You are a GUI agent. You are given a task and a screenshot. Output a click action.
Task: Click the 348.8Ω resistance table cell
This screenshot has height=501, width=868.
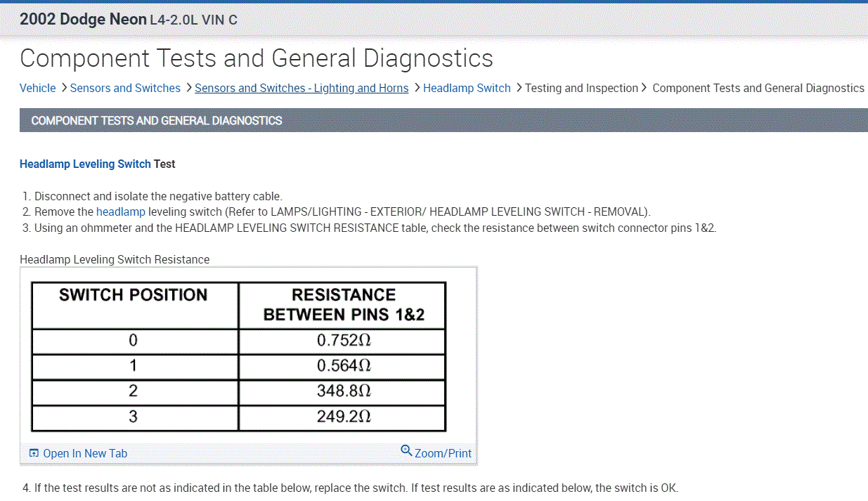tap(343, 391)
